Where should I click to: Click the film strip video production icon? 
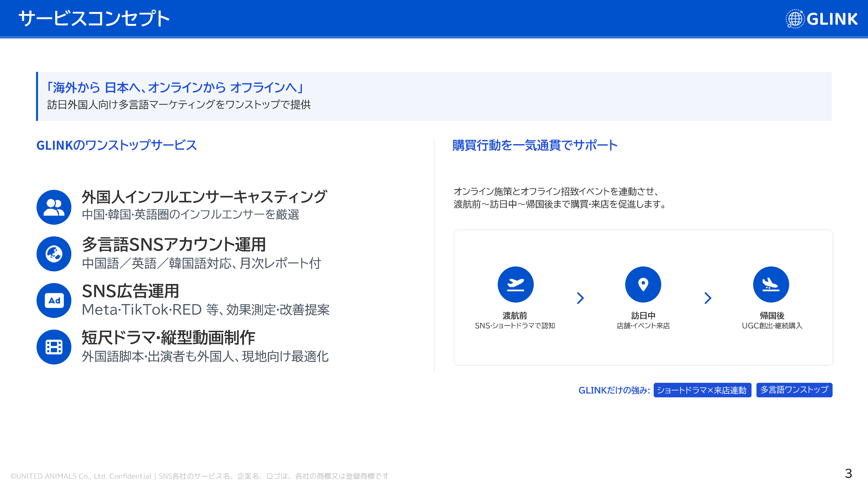point(54,347)
